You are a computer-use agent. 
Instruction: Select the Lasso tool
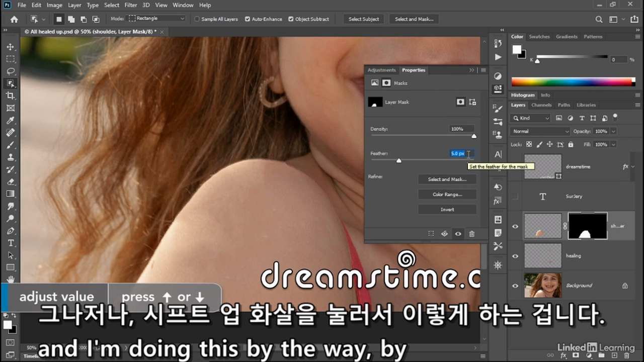tap(11, 71)
